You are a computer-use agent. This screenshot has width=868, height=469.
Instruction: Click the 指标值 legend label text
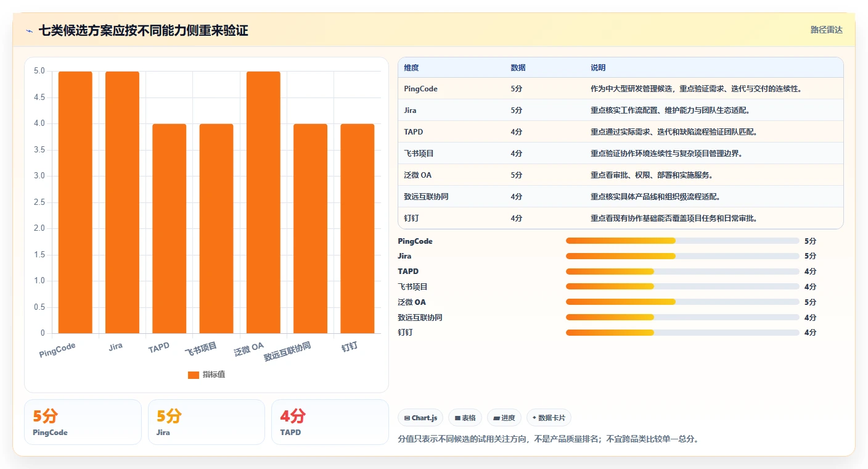(214, 375)
